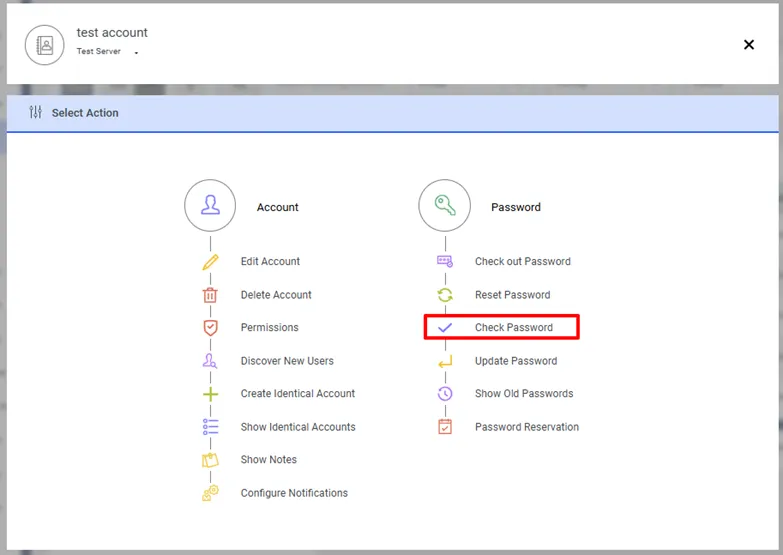This screenshot has width=783, height=555.
Task: Open Password Reservation
Action: [527, 427]
